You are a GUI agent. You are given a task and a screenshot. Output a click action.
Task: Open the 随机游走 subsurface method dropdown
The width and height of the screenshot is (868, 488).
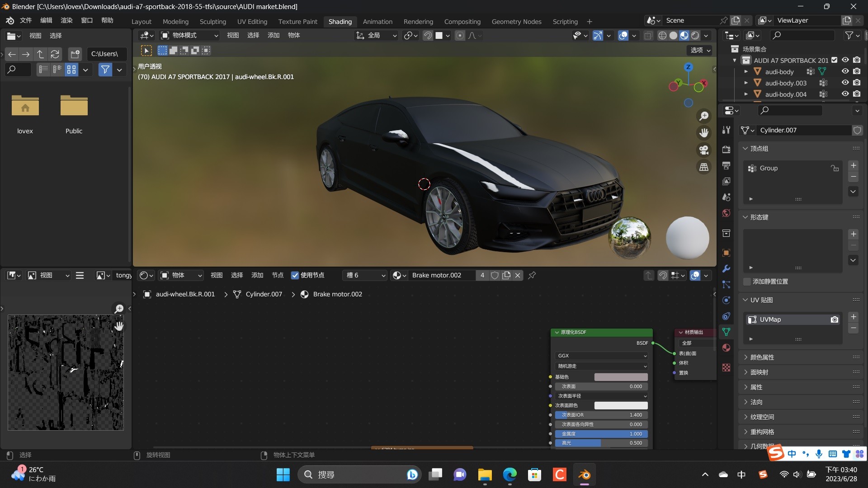pyautogui.click(x=601, y=366)
